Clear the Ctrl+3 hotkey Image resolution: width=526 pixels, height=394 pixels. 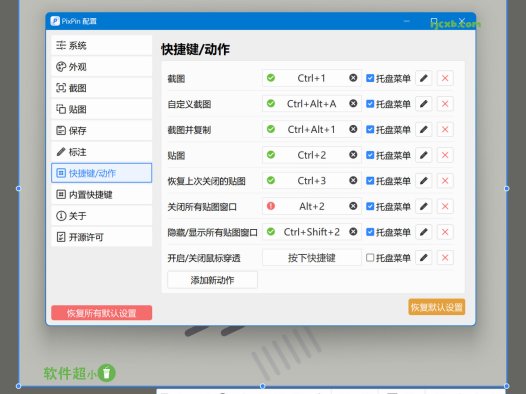(x=353, y=180)
